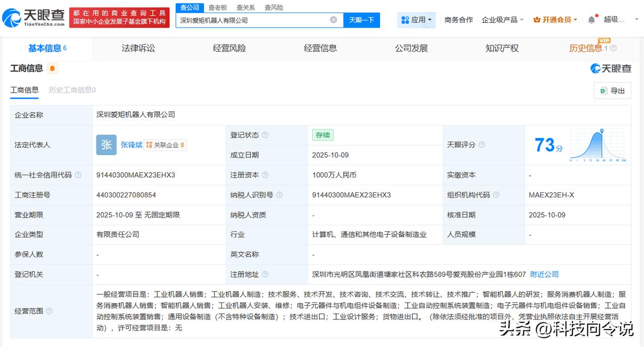Clear the search box with the X icon

(334, 20)
